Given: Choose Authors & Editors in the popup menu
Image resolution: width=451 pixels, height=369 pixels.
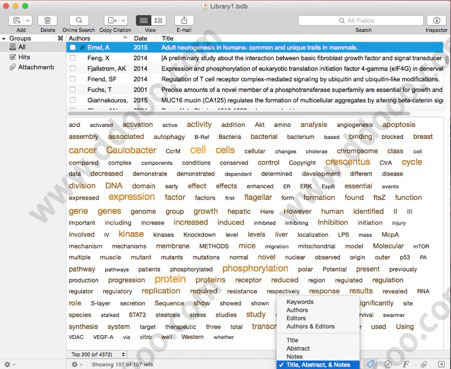Looking at the screenshot, I should [310, 326].
